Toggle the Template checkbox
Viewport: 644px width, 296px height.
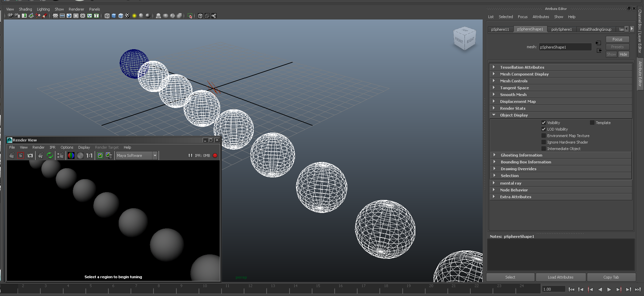tap(592, 123)
